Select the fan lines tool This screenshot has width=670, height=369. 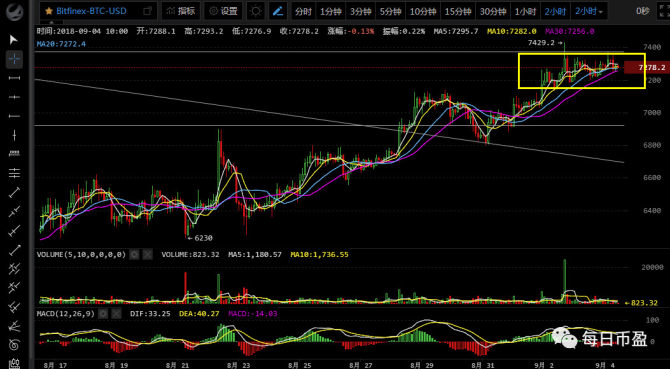coord(14,325)
